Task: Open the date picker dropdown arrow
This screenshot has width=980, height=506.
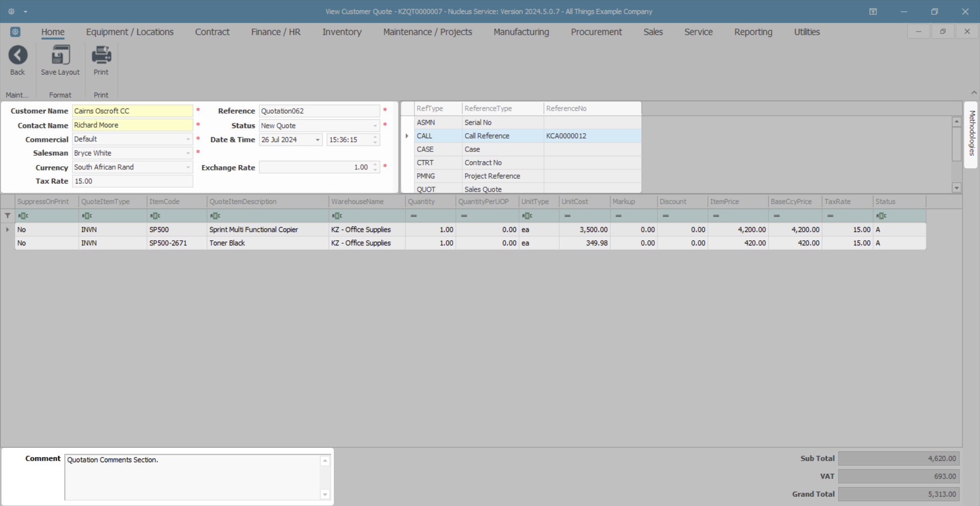Action: [x=317, y=140]
